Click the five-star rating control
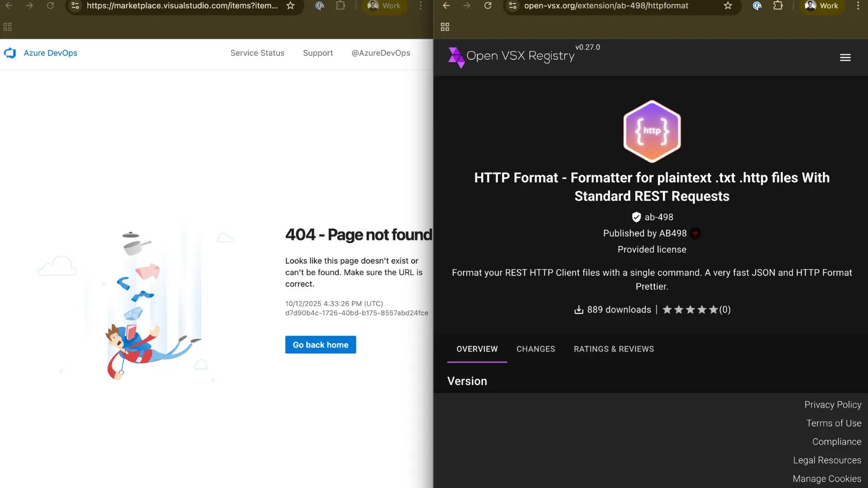Image resolution: width=868 pixels, height=488 pixels. pos(691,309)
